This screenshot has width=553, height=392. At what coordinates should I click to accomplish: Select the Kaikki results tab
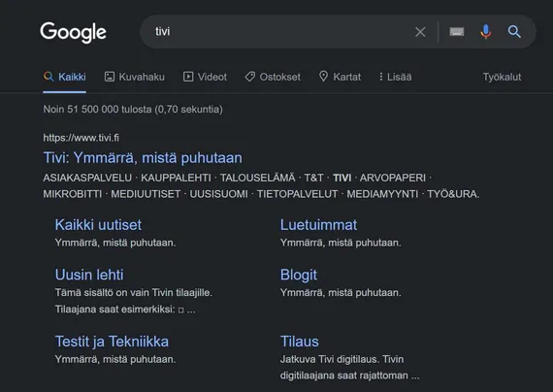click(65, 77)
